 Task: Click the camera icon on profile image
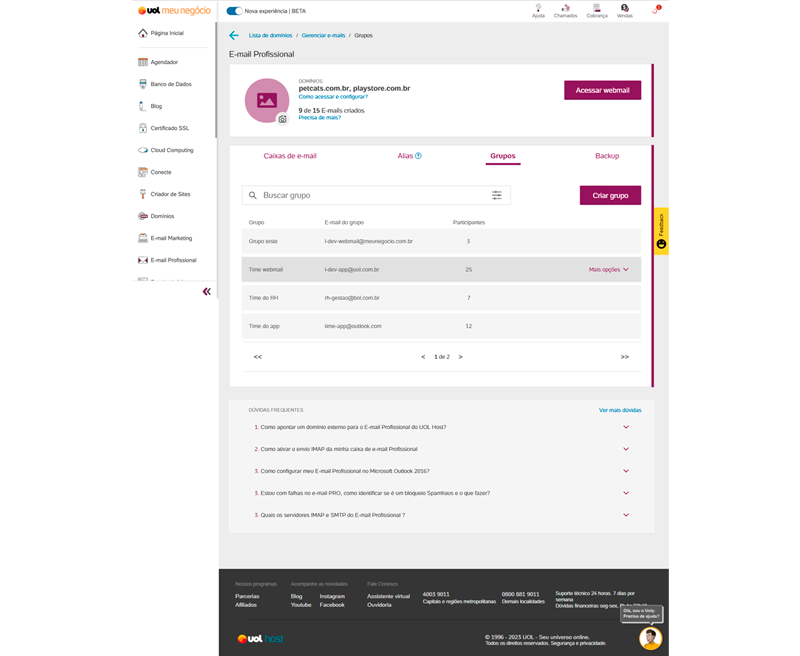(282, 119)
